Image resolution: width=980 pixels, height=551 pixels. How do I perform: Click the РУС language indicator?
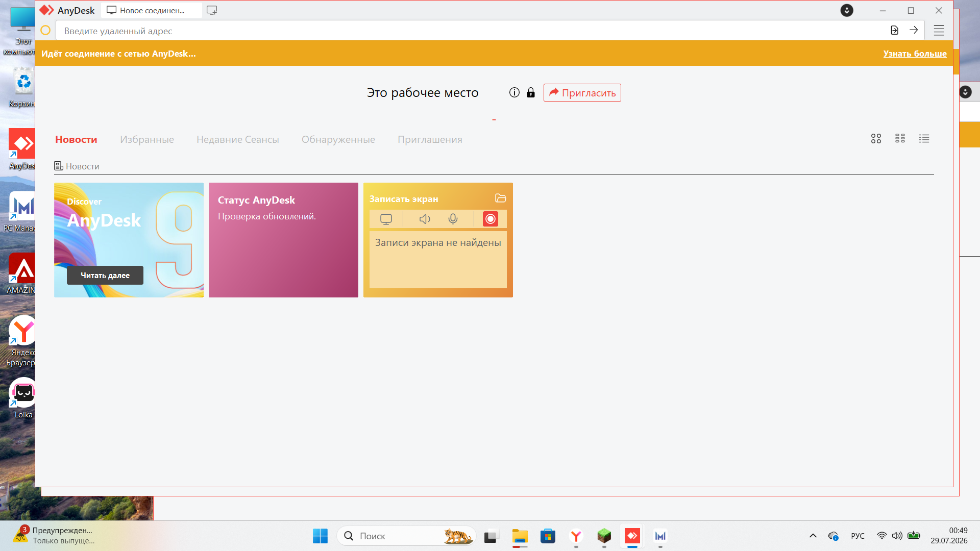click(857, 536)
